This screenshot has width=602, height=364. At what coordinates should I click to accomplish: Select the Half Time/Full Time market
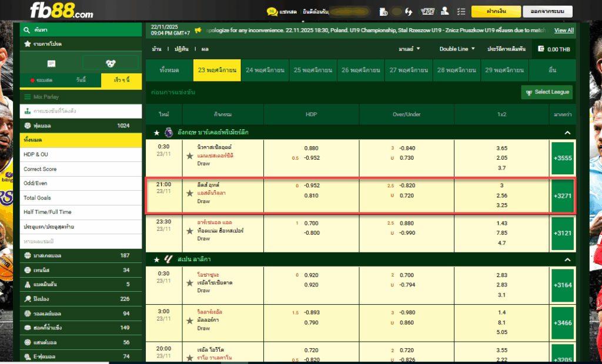pos(81,212)
